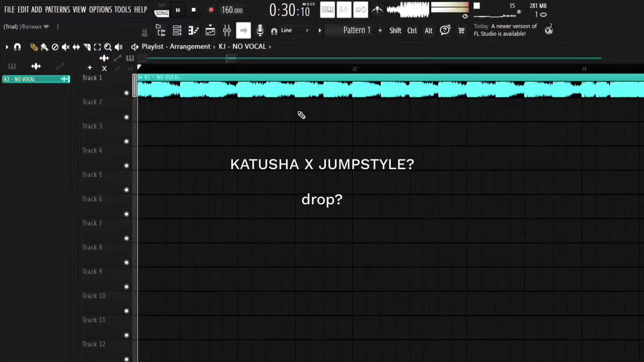Click the add track plus icon

[x=90, y=68]
